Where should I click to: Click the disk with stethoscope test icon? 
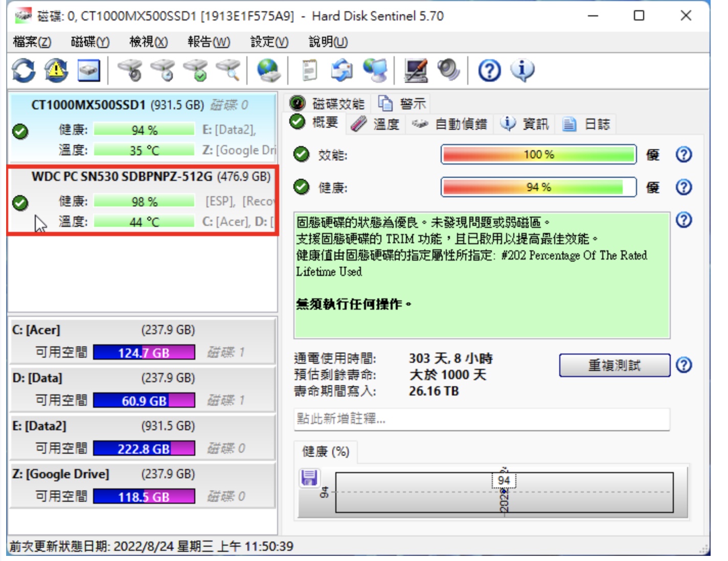(x=130, y=71)
